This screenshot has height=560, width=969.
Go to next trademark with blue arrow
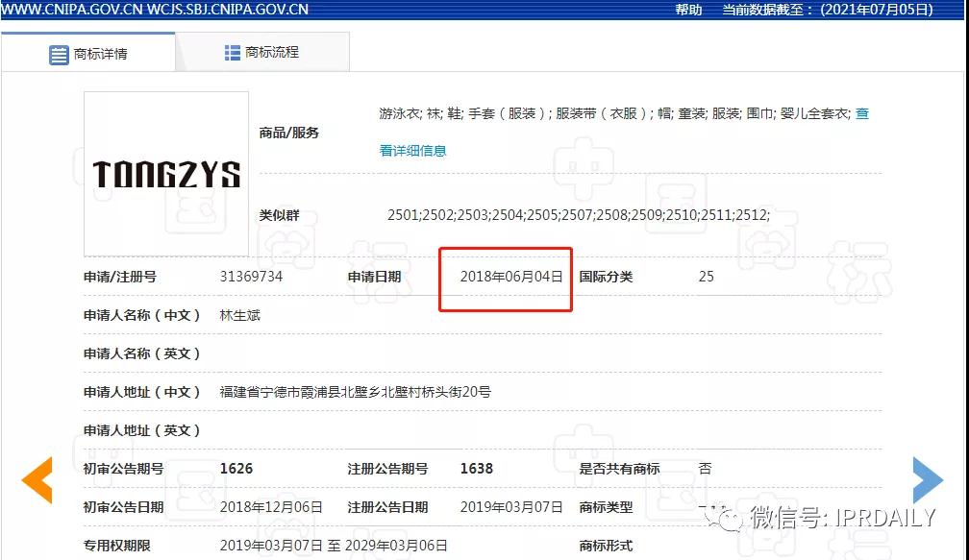pyautogui.click(x=928, y=479)
